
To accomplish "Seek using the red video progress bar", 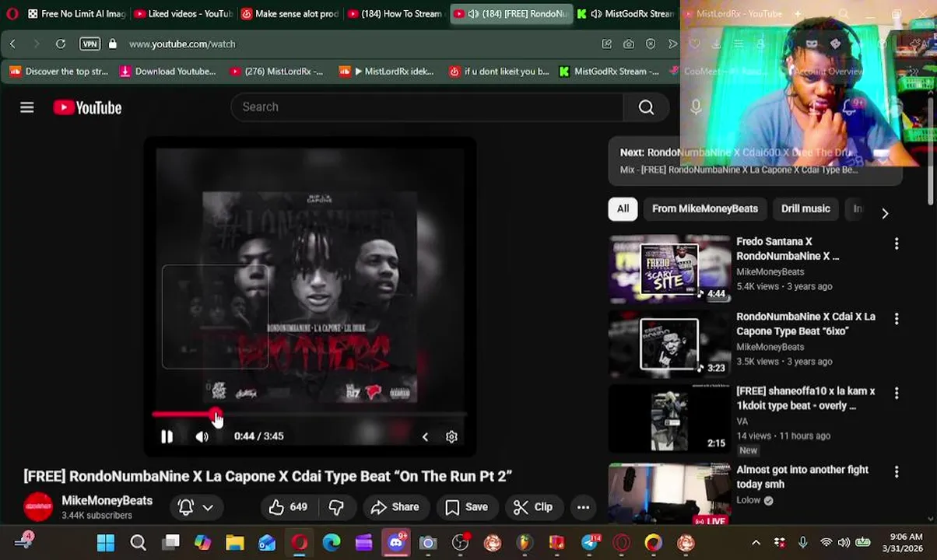I will 309,415.
